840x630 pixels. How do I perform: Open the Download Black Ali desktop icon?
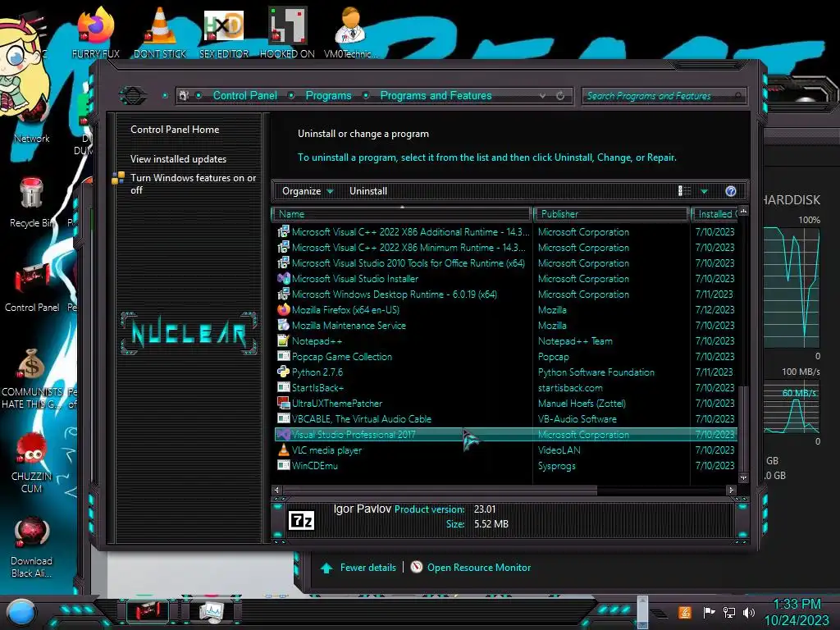pos(32,546)
